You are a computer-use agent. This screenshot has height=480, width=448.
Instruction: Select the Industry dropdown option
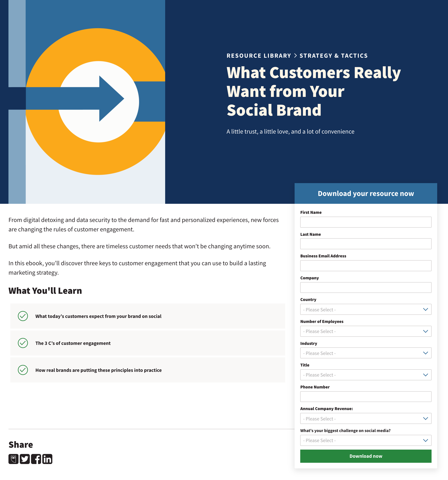365,353
